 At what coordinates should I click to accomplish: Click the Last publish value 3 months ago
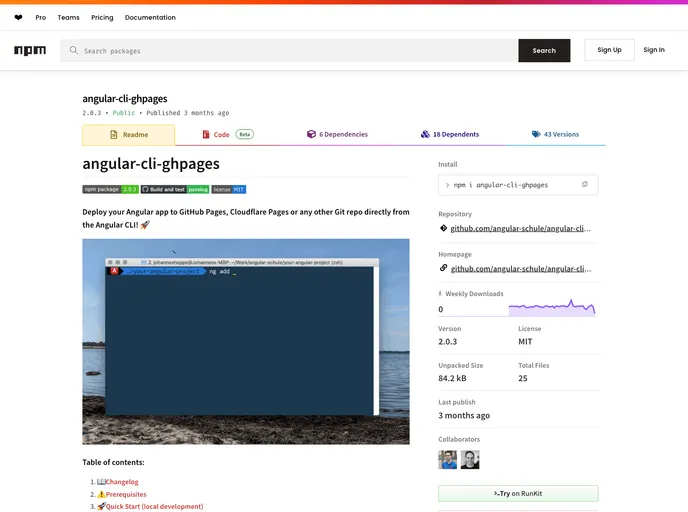coord(464,415)
